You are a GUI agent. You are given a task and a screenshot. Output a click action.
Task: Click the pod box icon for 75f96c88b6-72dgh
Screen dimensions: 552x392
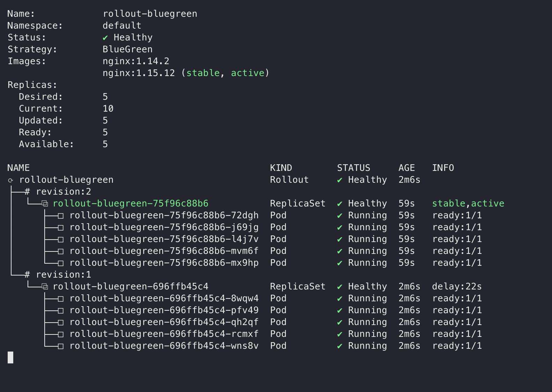click(x=61, y=216)
